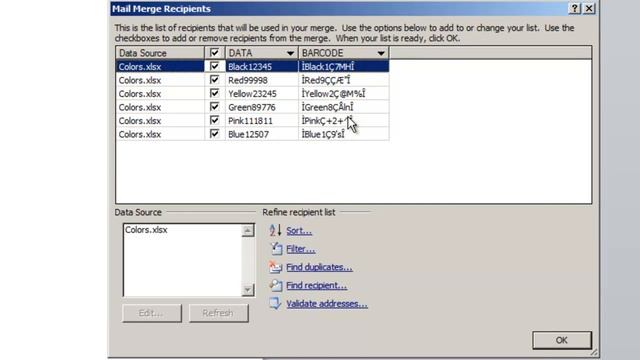Screen dimensions: 640x360
Task: Open dialog help question mark button
Action: (575, 9)
